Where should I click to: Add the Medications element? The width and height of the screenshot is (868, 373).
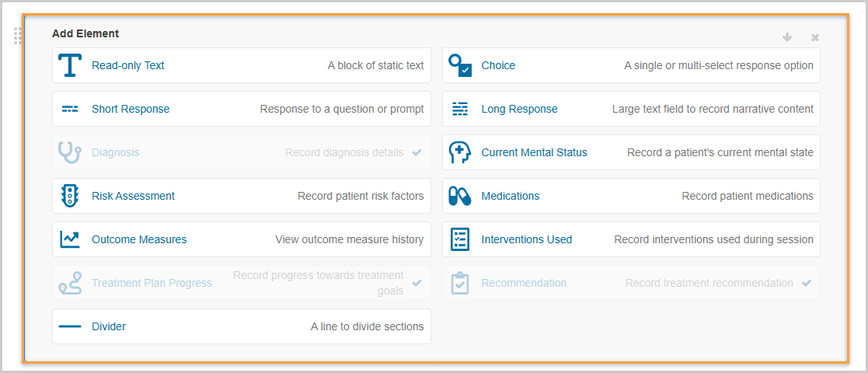click(x=631, y=196)
